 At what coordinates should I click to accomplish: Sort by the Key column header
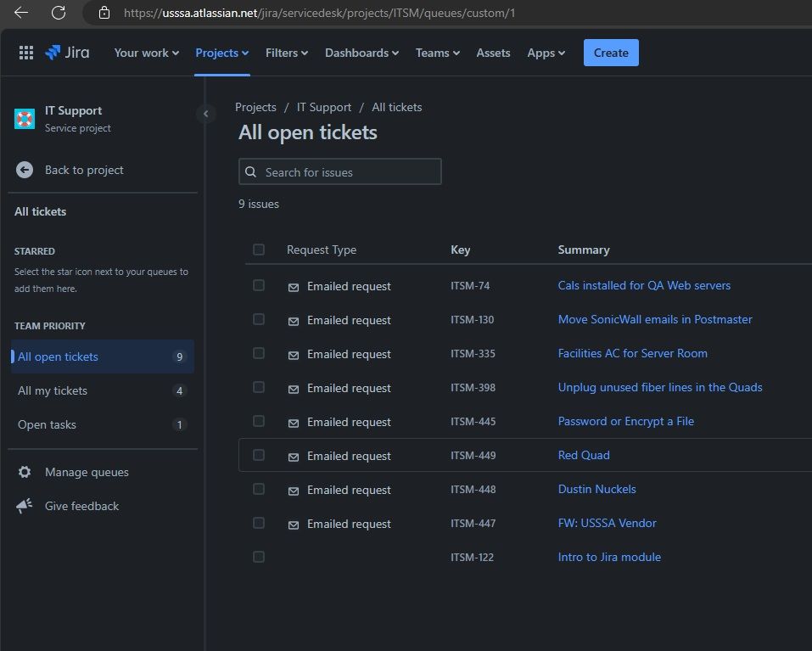pos(461,250)
